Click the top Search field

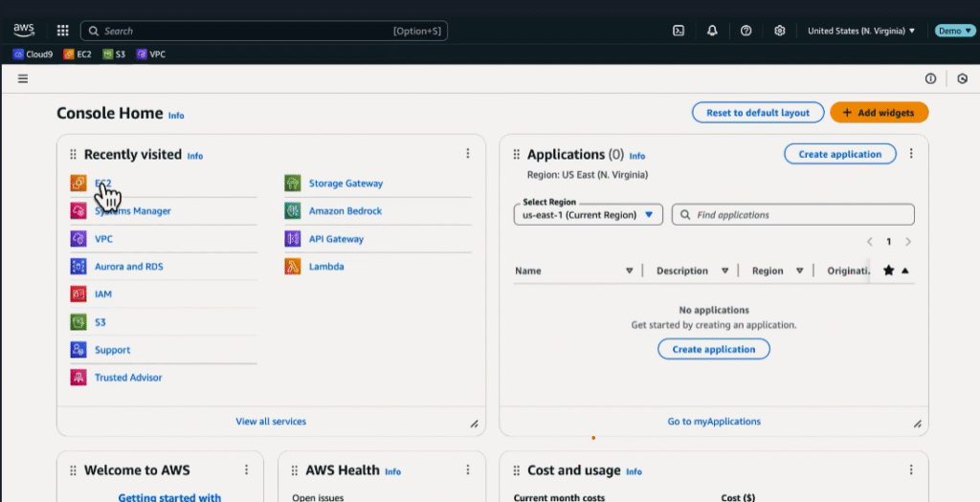264,31
